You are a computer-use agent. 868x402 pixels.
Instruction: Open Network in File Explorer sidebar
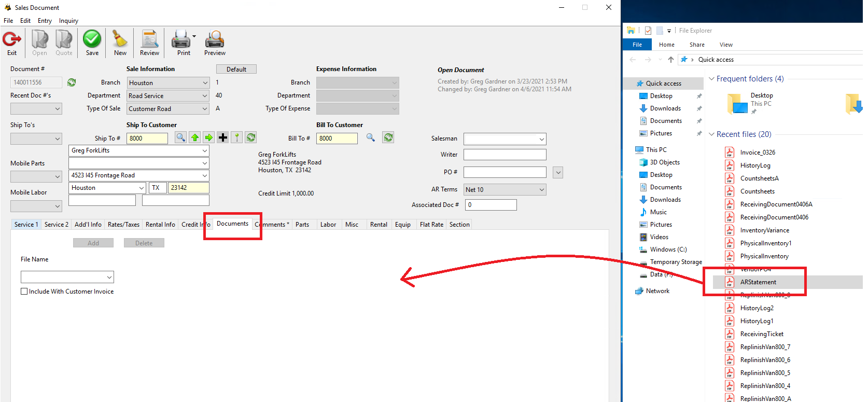point(657,291)
